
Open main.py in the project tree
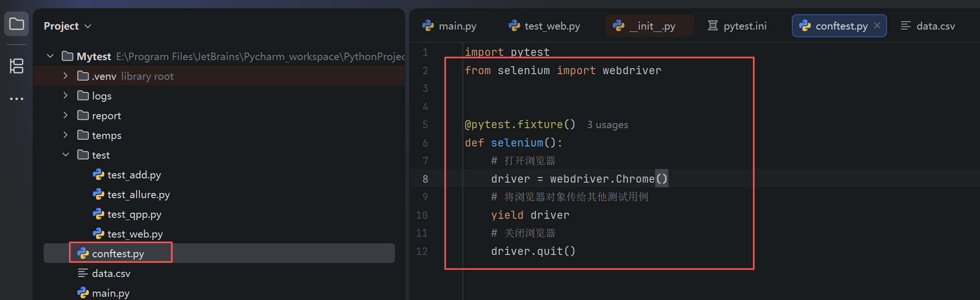tap(111, 293)
